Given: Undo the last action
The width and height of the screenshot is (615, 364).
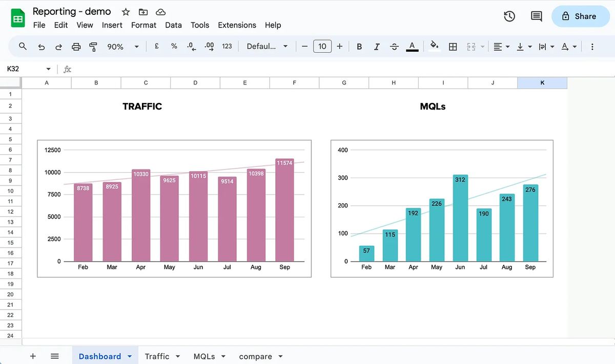Looking at the screenshot, I should click(x=41, y=46).
